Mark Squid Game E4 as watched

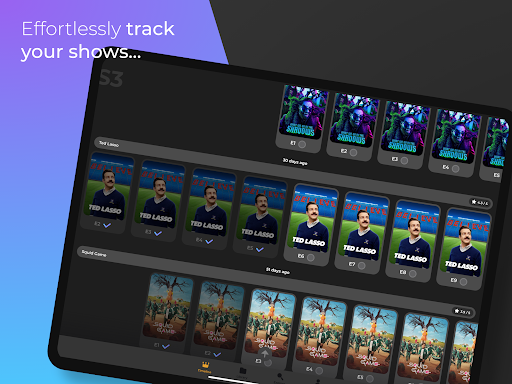[x=319, y=371]
